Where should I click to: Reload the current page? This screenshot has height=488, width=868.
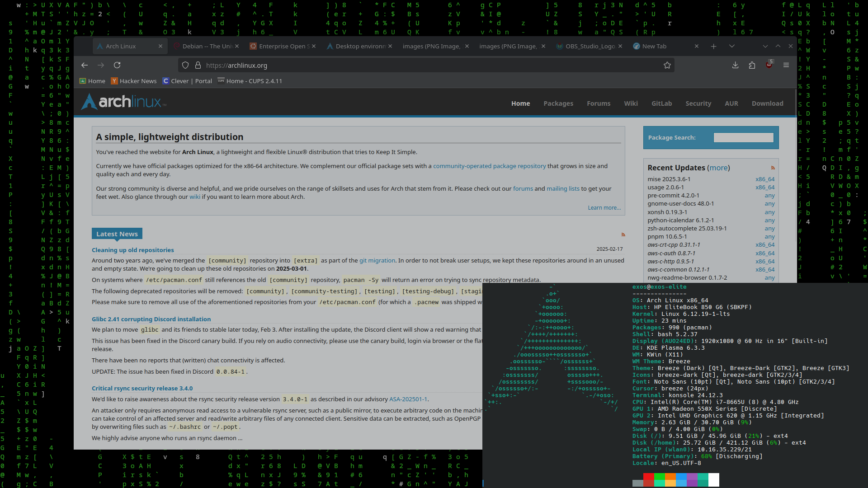point(117,65)
